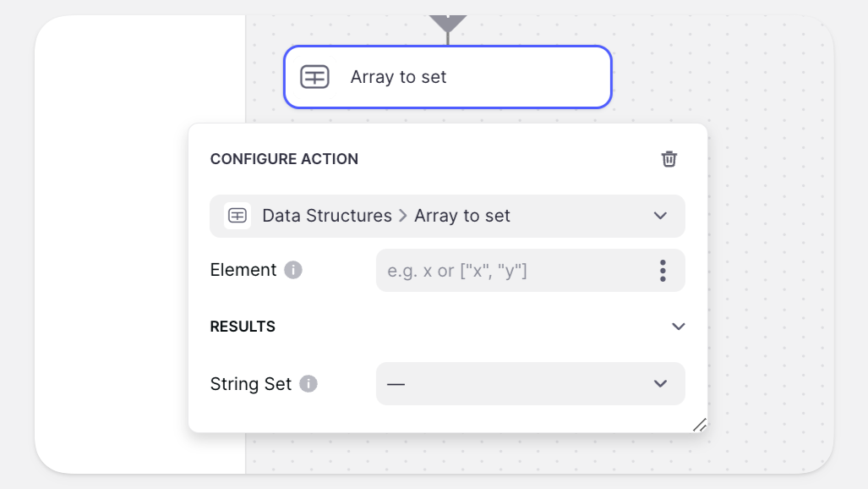The image size is (868, 489).
Task: Focus the Element input field
Action: 511,271
